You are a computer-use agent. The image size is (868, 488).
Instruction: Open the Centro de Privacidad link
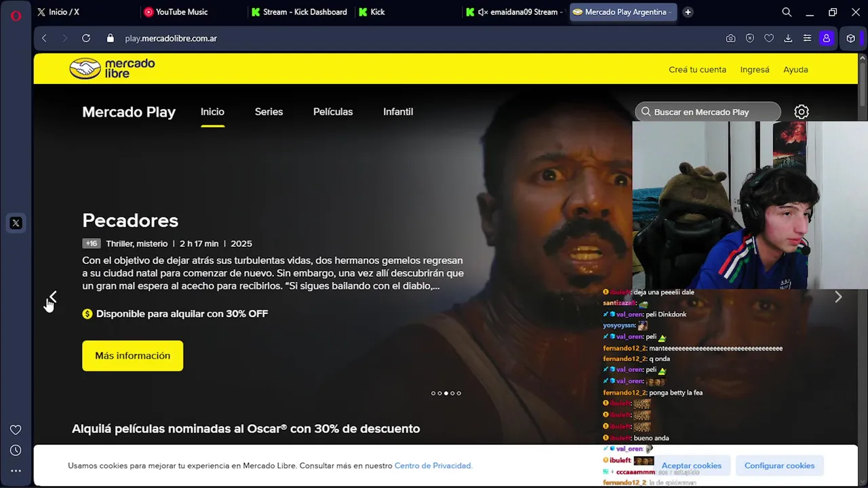coord(433,466)
